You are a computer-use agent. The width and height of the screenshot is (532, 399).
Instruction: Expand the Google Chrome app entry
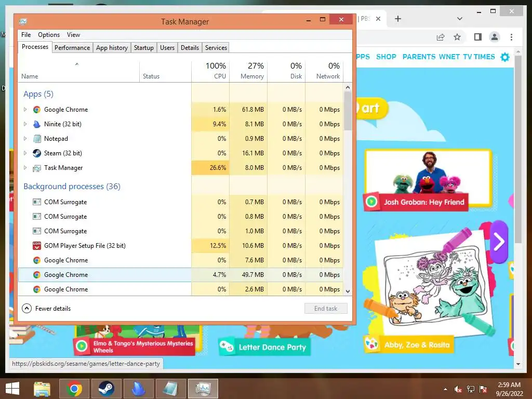click(x=25, y=110)
